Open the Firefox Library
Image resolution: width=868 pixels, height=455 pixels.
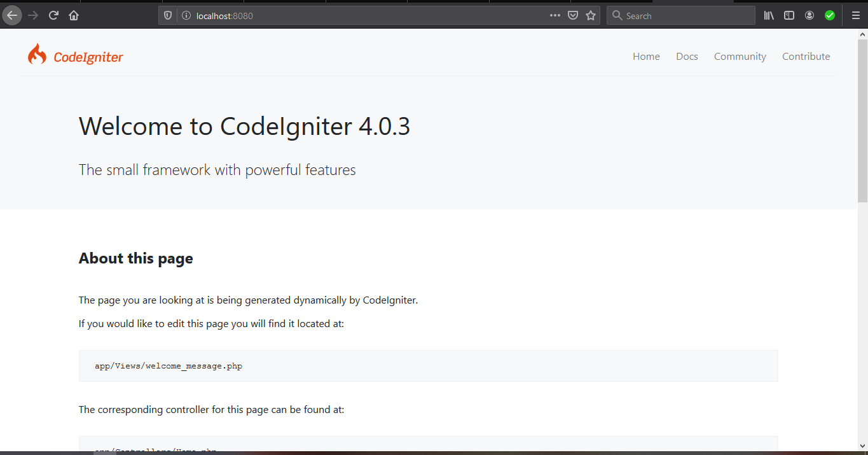click(768, 15)
